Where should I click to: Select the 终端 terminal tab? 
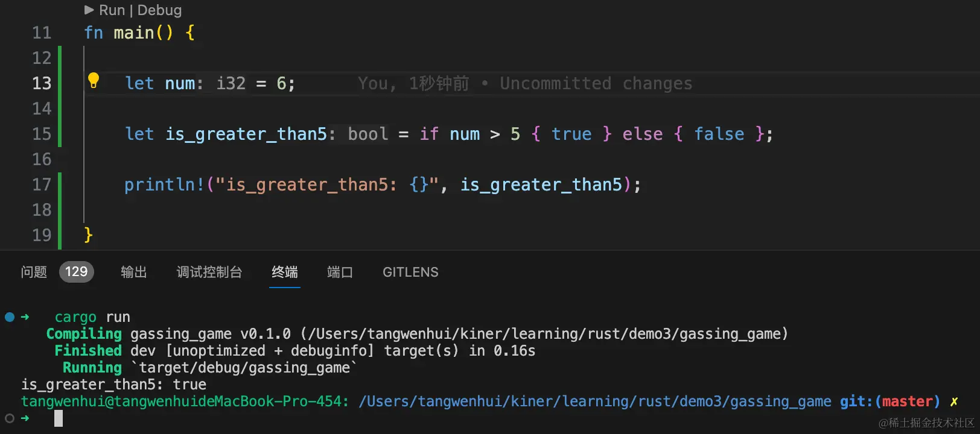coord(284,272)
